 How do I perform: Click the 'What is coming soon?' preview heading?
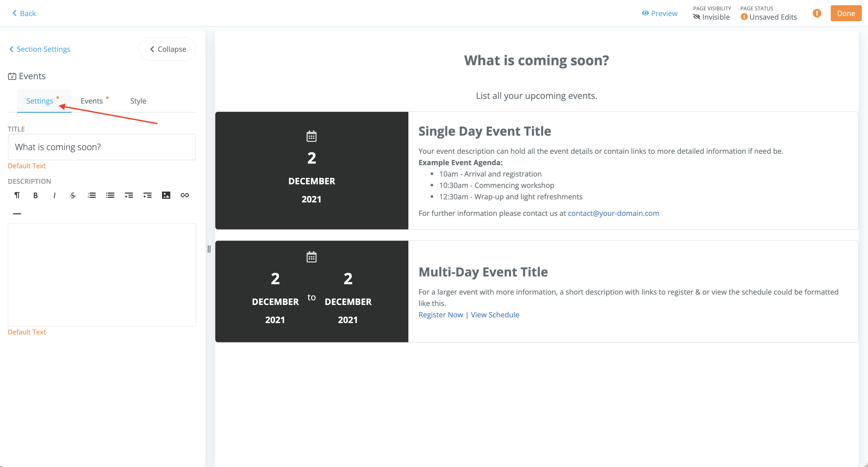536,60
